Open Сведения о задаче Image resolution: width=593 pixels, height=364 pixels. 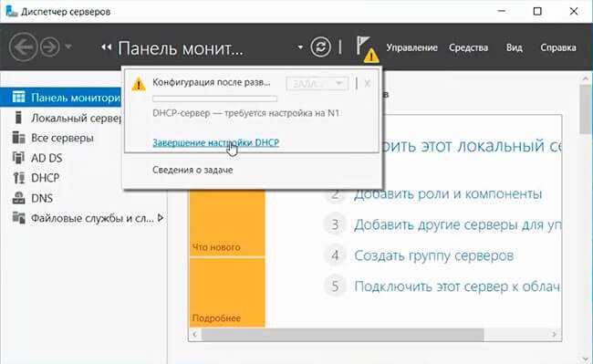click(192, 170)
